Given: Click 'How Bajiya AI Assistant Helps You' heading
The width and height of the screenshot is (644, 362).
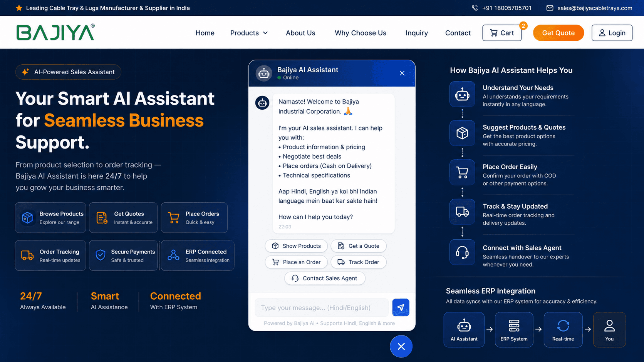Looking at the screenshot, I should pos(511,70).
